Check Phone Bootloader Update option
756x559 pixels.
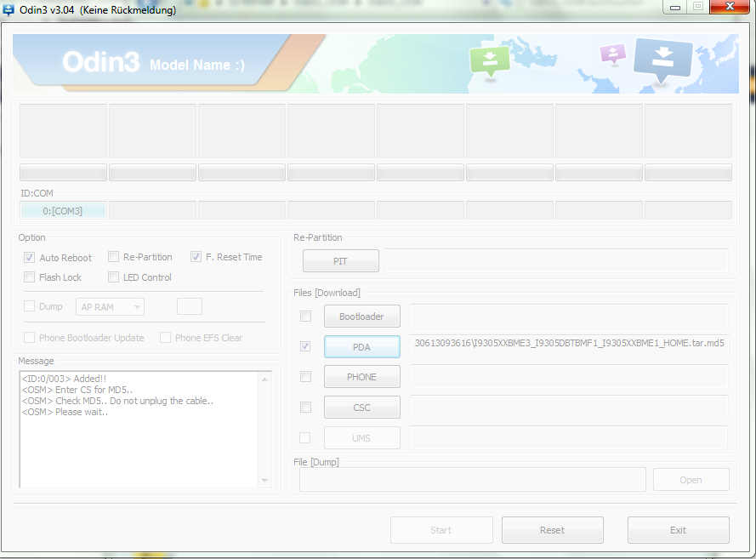coord(30,338)
